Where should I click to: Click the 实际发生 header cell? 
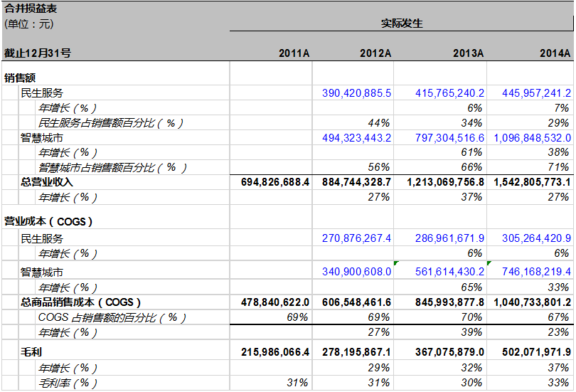tap(401, 23)
